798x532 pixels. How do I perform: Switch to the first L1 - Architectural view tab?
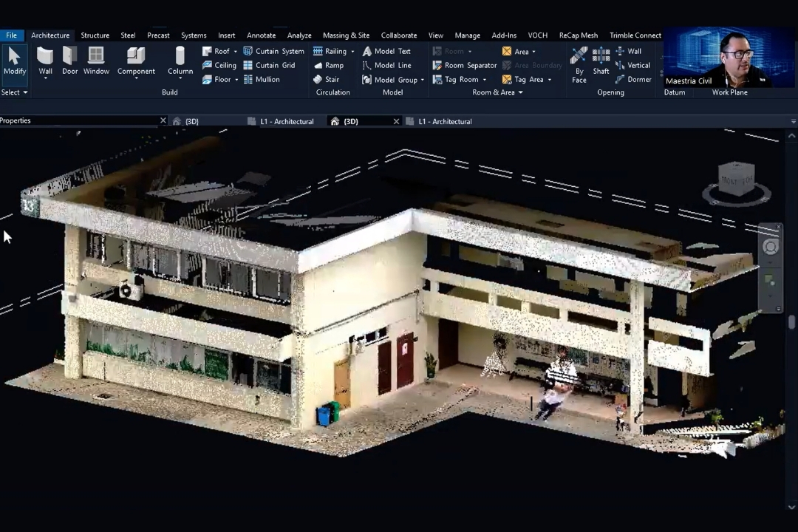pyautogui.click(x=287, y=121)
